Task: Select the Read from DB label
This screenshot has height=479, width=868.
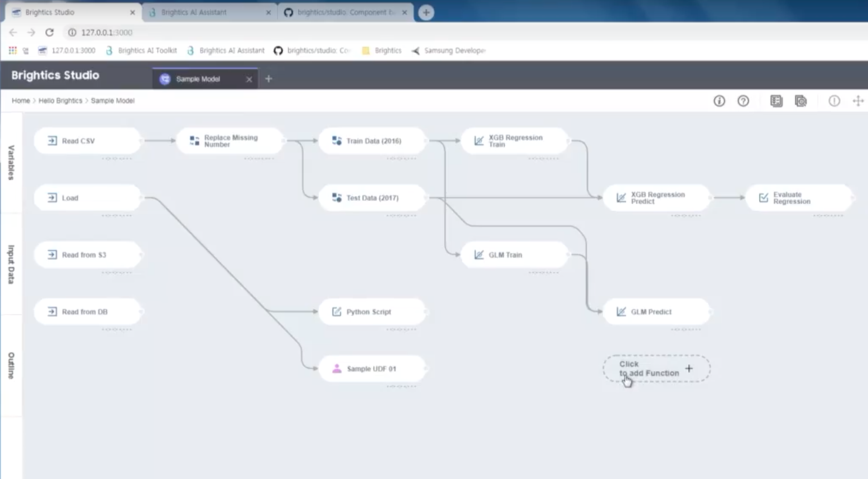Action: pyautogui.click(x=85, y=312)
